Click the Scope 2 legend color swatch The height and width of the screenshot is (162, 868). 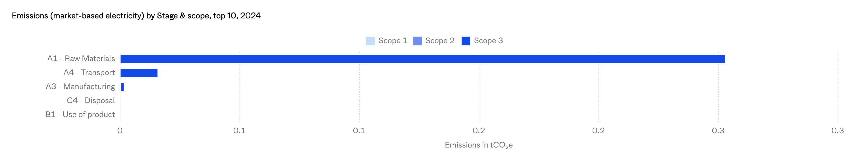[417, 41]
